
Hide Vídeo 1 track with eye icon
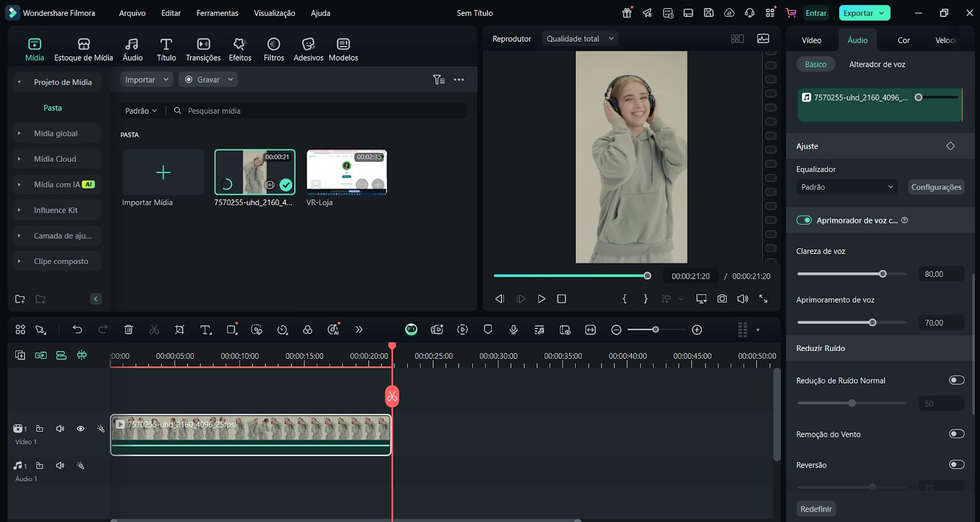pos(80,429)
